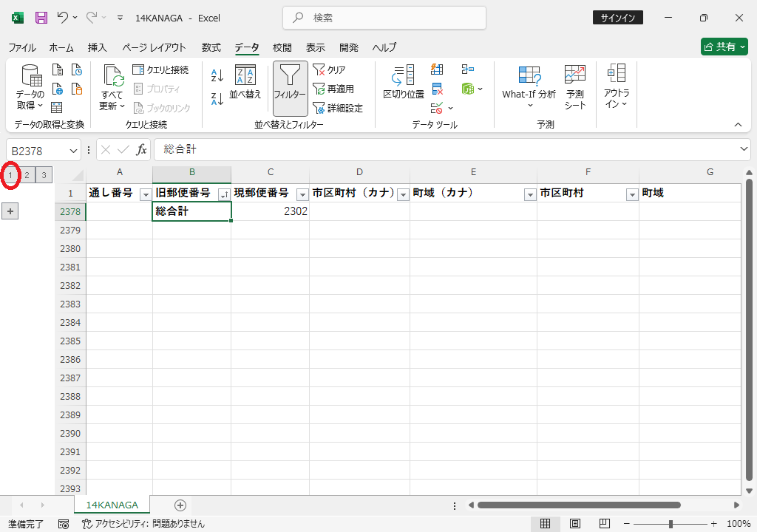This screenshot has height=532, width=757.
Task: Open the Forecast Sheet (予測シート) button
Action: (575, 87)
